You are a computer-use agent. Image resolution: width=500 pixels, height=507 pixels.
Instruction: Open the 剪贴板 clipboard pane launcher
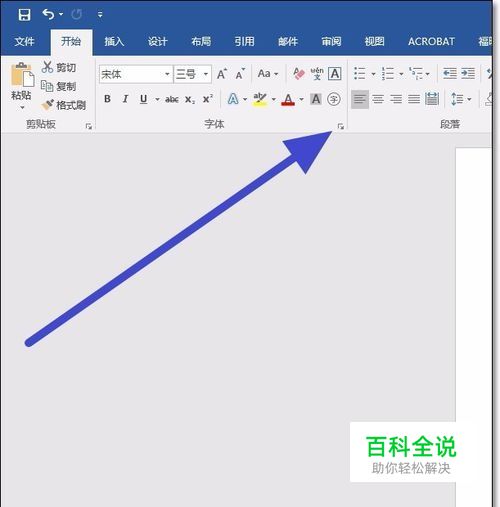(x=89, y=126)
